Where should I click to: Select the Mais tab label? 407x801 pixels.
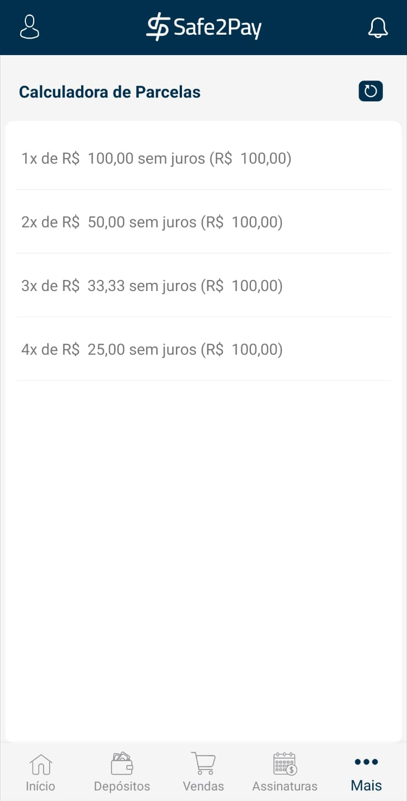pos(366,786)
